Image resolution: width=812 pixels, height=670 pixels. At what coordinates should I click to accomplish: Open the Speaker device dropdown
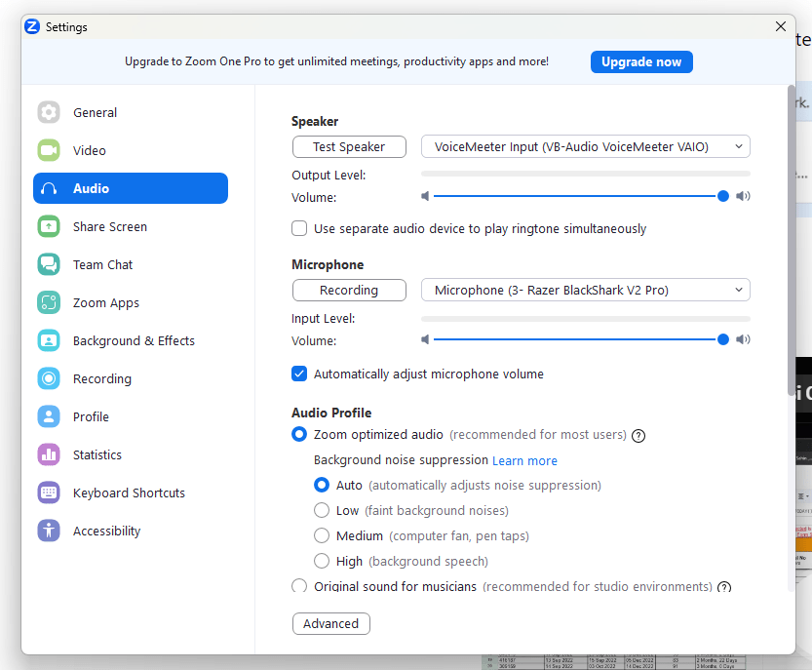pos(586,146)
